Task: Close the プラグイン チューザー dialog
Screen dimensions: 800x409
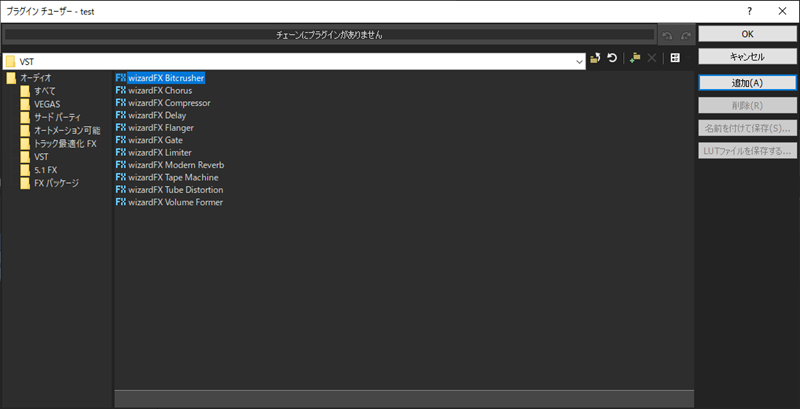Action: (782, 11)
